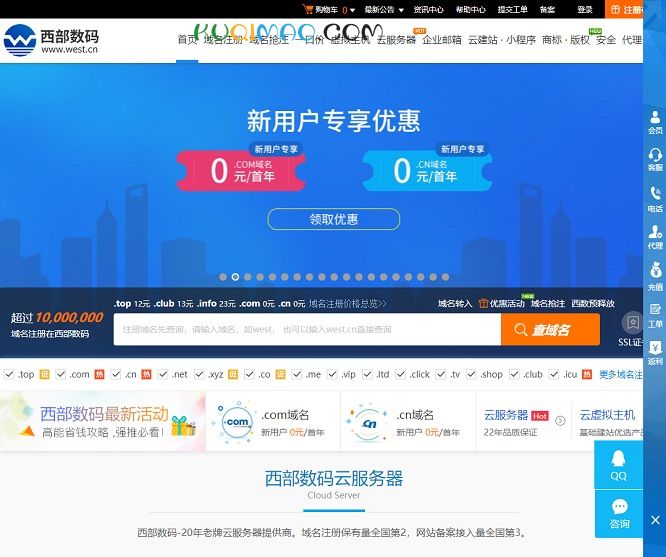Click 更多域名 link after checkboxes

(x=621, y=374)
